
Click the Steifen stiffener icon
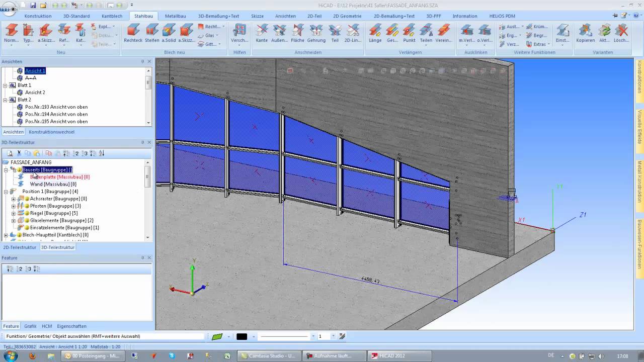152,33
